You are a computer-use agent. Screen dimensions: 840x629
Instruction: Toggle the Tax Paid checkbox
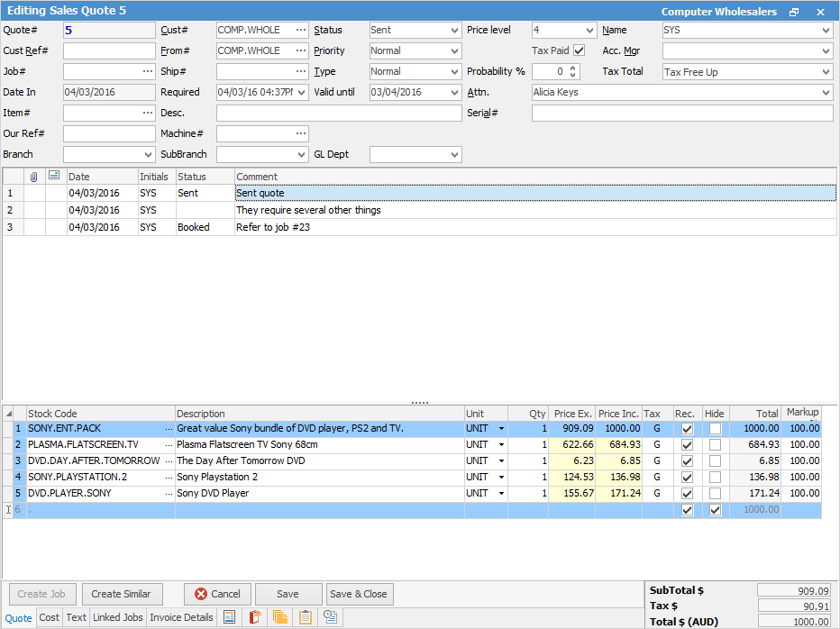click(x=580, y=50)
